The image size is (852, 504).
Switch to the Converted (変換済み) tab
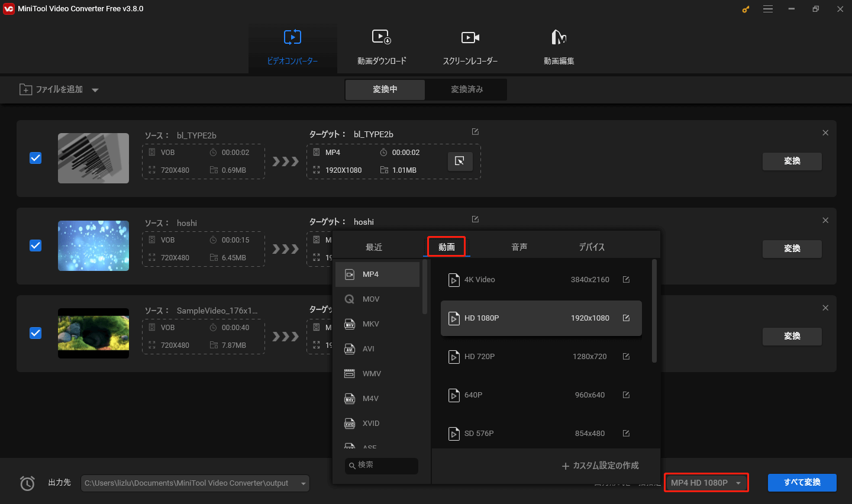(467, 89)
